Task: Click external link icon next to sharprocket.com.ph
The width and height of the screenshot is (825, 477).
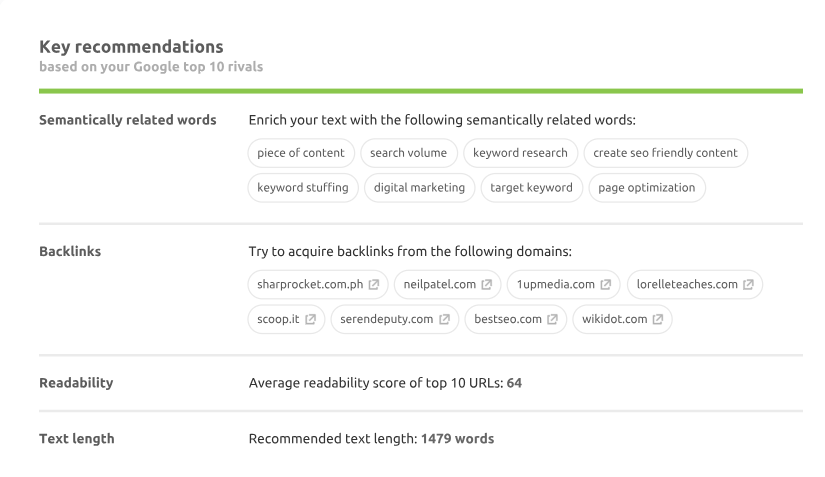Action: tap(374, 285)
